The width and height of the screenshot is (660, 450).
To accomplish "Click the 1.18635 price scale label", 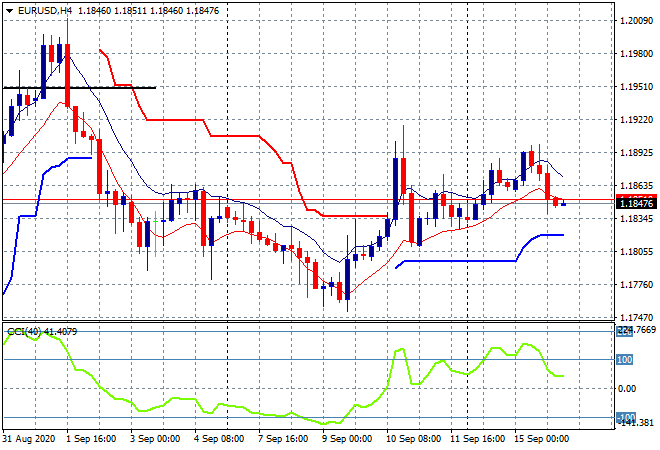I will point(637,185).
